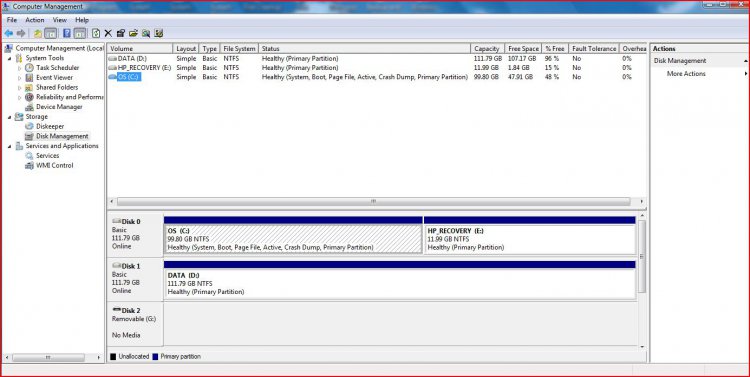Open the File menu
This screenshot has height=377, width=750.
(12, 20)
